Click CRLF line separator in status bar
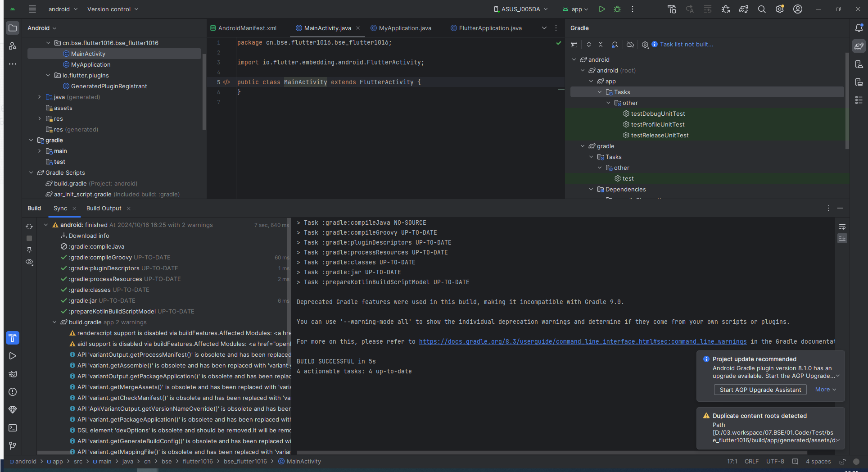Screen dimensions: 868x472 point(752,462)
